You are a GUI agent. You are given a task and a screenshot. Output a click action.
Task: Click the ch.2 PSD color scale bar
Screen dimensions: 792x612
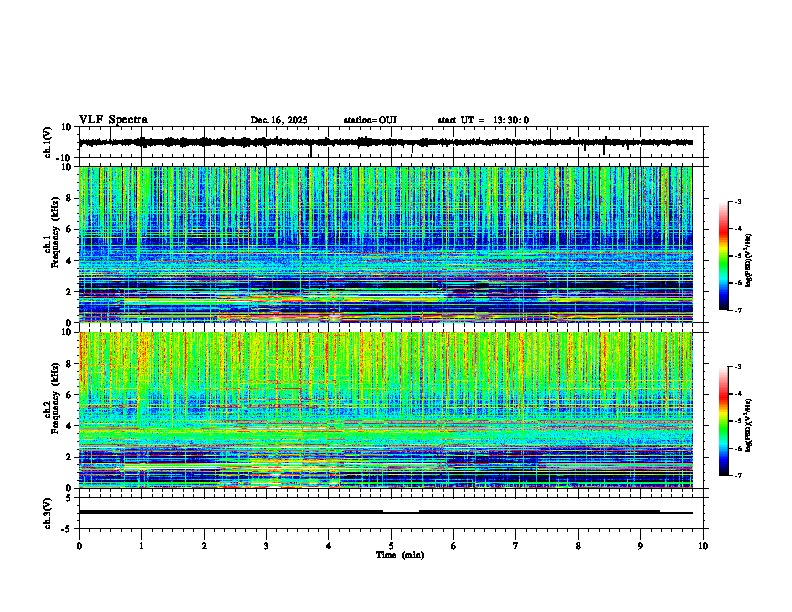coord(724,421)
